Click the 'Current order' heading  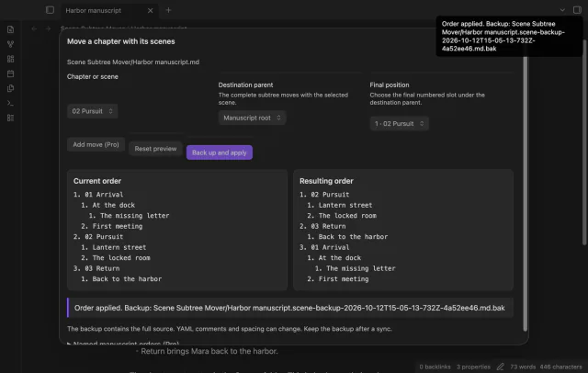pos(97,181)
